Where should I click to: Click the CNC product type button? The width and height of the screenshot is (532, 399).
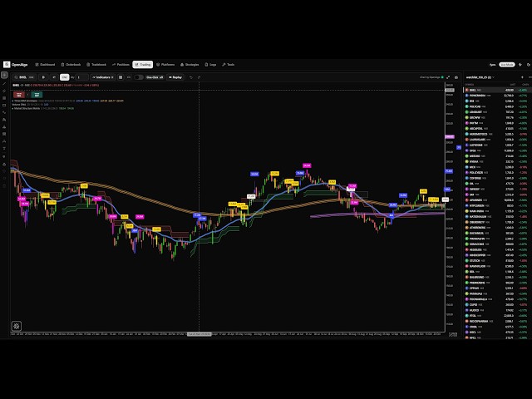[x=65, y=77]
